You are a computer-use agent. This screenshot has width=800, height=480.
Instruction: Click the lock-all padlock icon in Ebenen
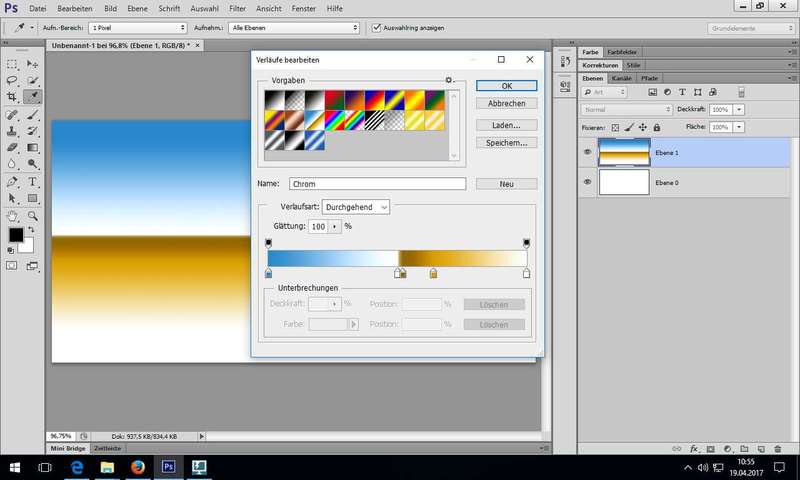coord(656,128)
